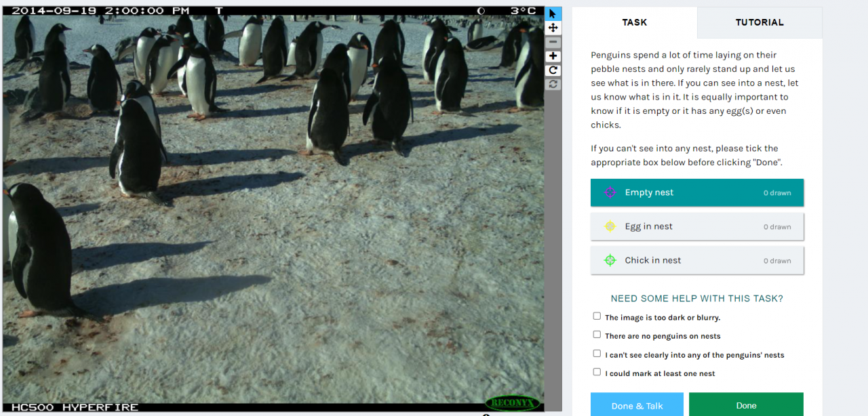Click the '0 drawn' count on Empty nest

tap(777, 193)
